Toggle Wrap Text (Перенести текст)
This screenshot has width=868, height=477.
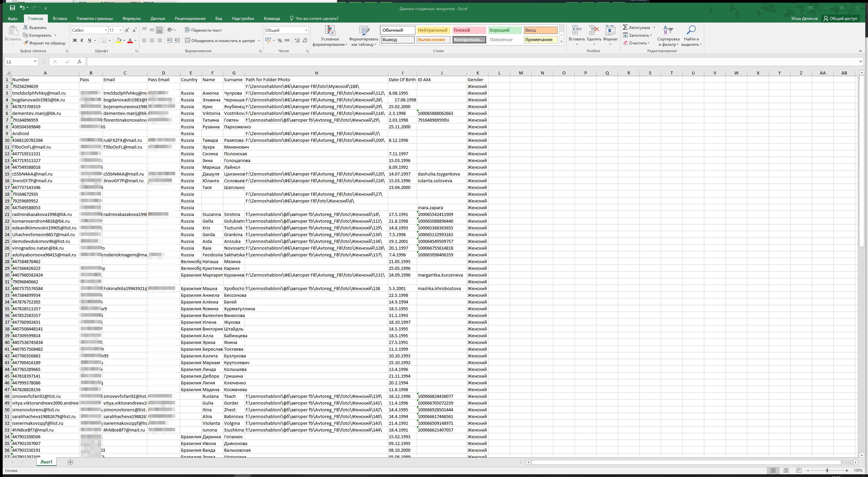203,30
